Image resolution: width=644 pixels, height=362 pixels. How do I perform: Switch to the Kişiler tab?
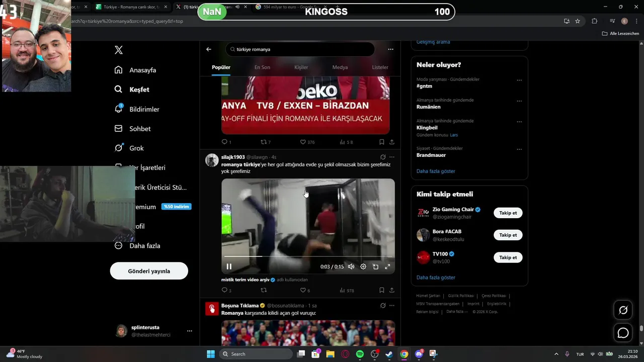301,67
